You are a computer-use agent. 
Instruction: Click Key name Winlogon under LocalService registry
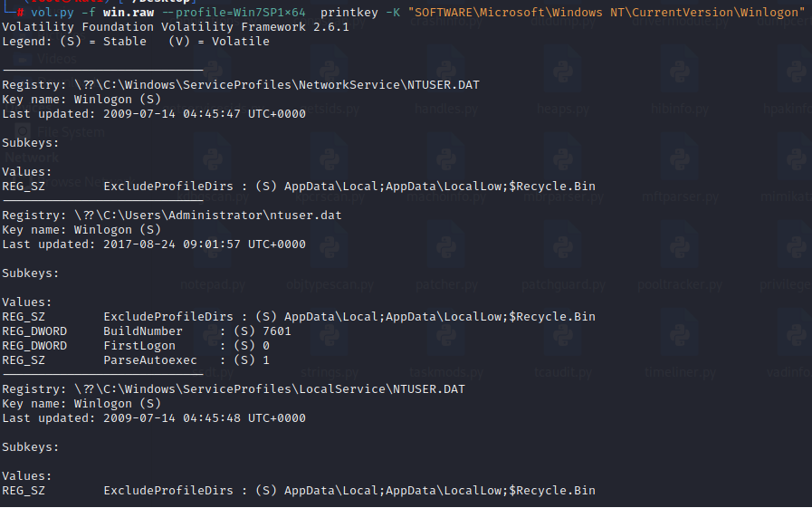pos(81,404)
